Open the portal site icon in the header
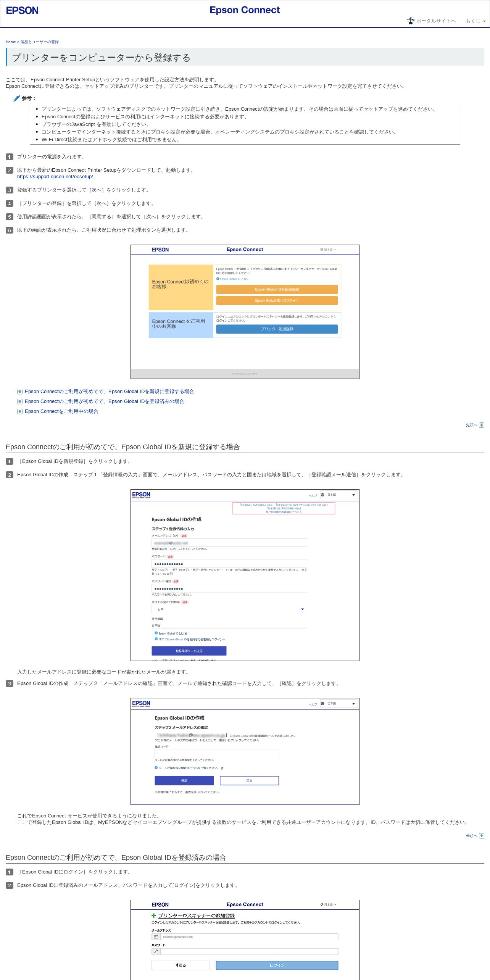Viewport: 490px width, 980px height. (411, 21)
